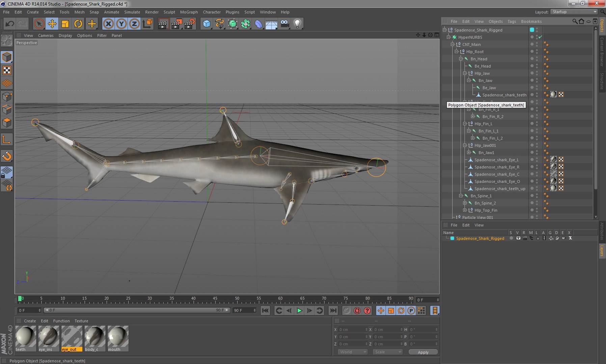Screen dimensions: 606x364
Task: Add a camera object
Action: [x=285, y=24]
